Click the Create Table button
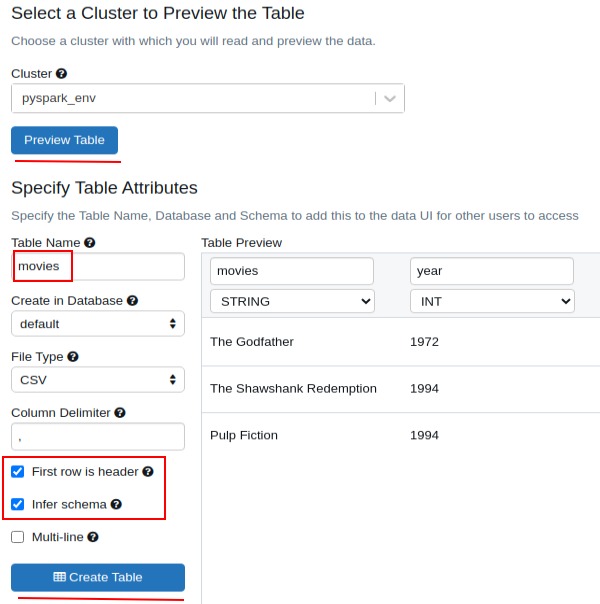The width and height of the screenshot is (600, 604). tap(98, 577)
